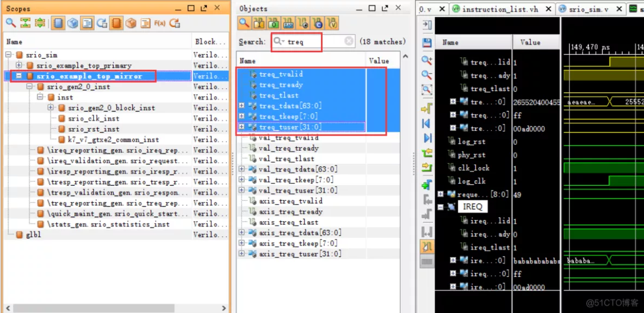Toggle internal signals filter in Objects toolbar

303,23
